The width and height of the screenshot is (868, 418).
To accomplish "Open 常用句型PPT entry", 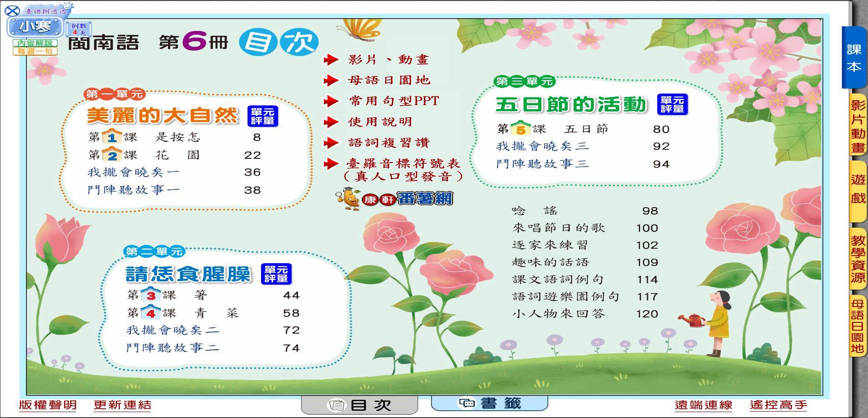I will 394,101.
